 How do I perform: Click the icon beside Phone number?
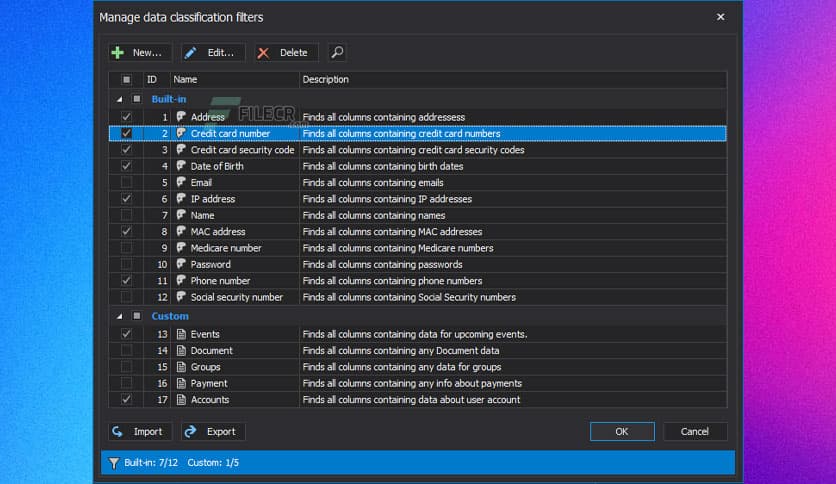pyautogui.click(x=181, y=280)
